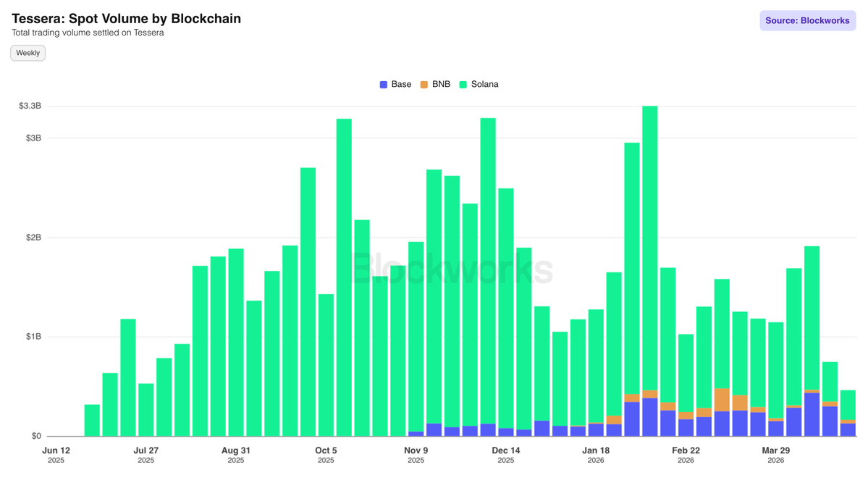Image resolution: width=868 pixels, height=478 pixels.
Task: Click the Jun 12 2025 x-axis label
Action: click(x=56, y=455)
